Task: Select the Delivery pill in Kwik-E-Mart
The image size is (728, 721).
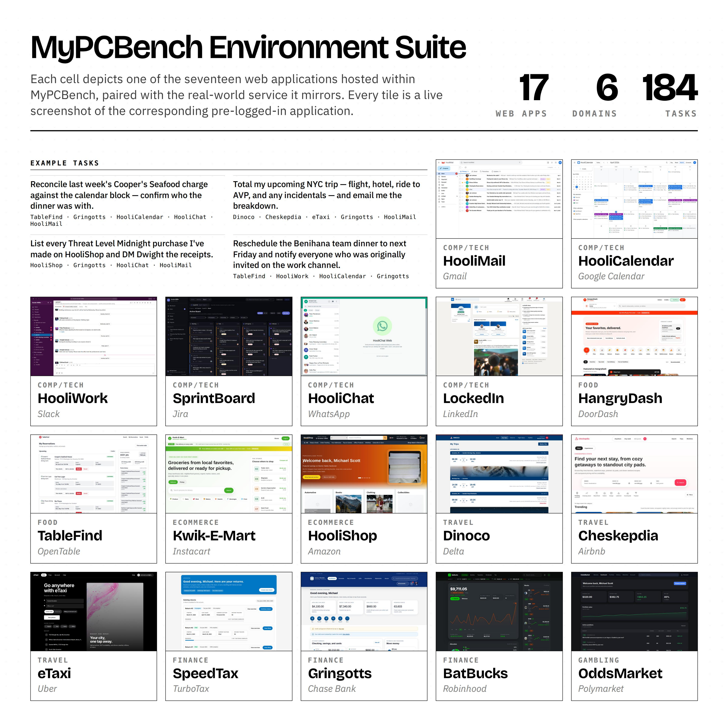Action: [x=173, y=482]
